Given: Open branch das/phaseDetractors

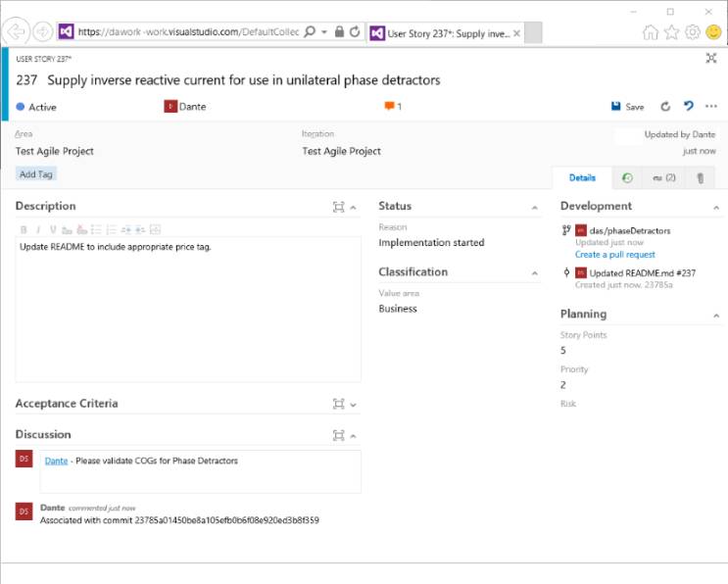Looking at the screenshot, I should click(x=630, y=230).
